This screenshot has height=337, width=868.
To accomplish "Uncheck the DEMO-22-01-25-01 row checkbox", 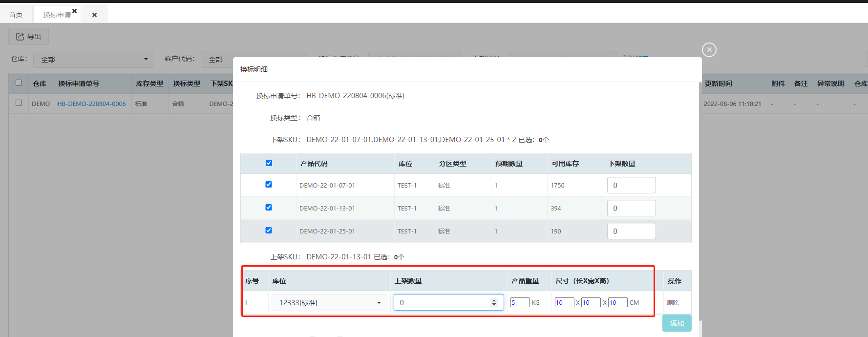I will 269,231.
